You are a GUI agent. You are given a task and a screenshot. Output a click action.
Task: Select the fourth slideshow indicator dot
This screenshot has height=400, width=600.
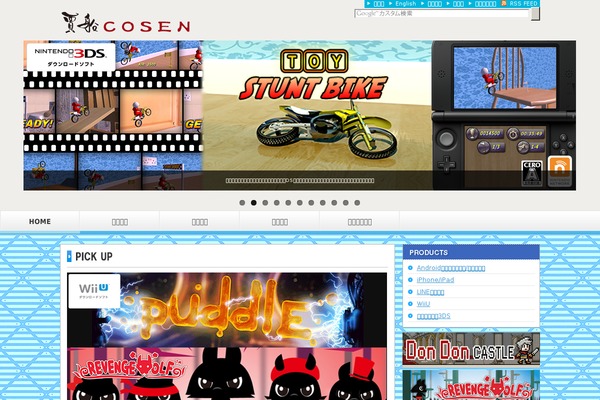tap(277, 202)
